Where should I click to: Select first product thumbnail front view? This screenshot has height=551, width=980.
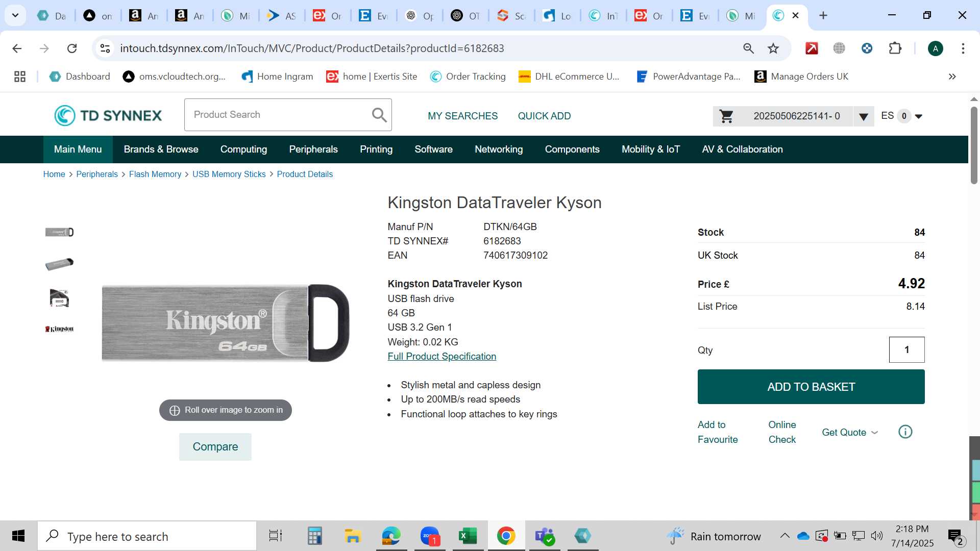59,233
